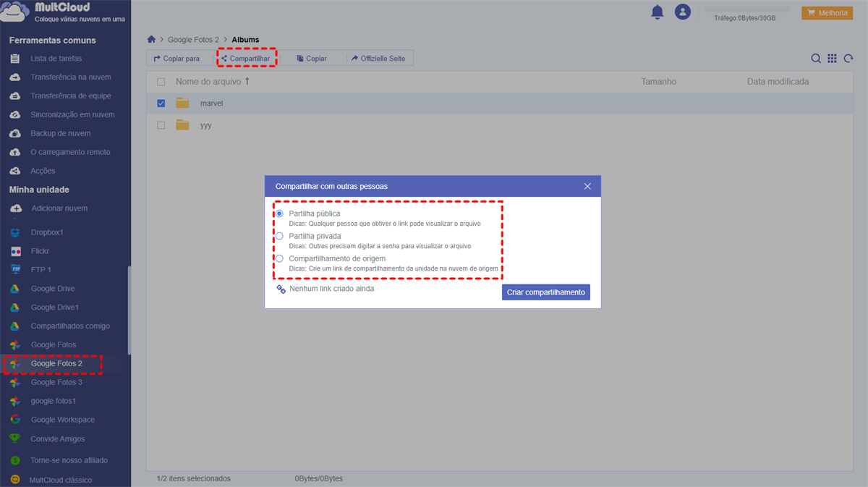
Task: Open Transferência na nuvem in sidebar
Action: click(x=71, y=77)
